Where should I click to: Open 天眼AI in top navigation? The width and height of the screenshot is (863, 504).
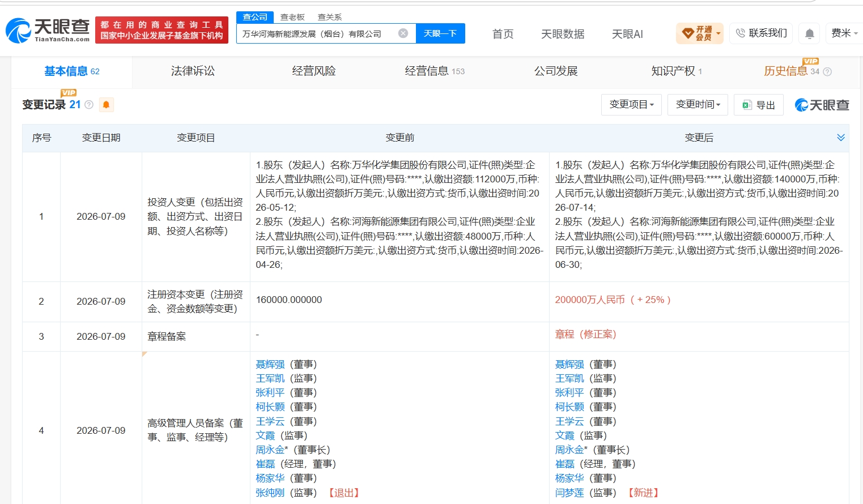tap(627, 34)
